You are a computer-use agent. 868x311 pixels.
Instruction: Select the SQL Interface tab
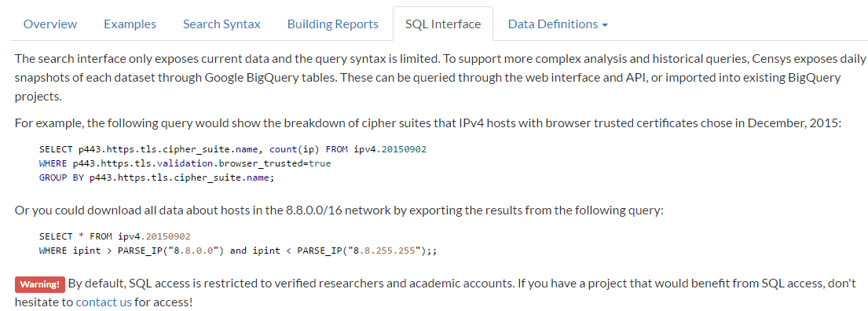pyautogui.click(x=443, y=24)
